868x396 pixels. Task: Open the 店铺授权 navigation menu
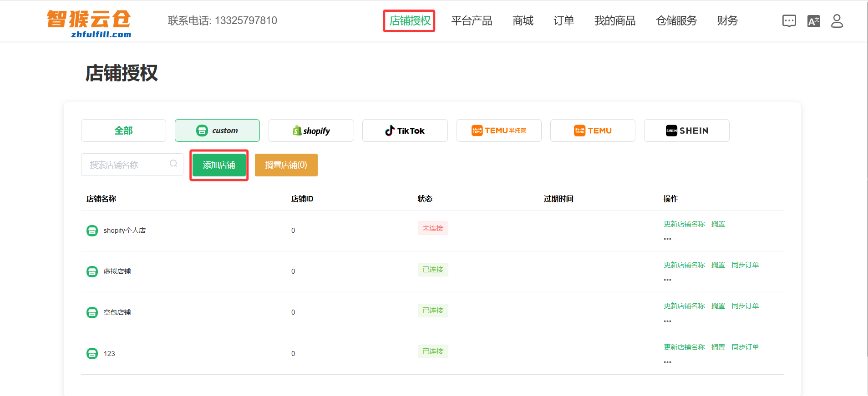[410, 21]
